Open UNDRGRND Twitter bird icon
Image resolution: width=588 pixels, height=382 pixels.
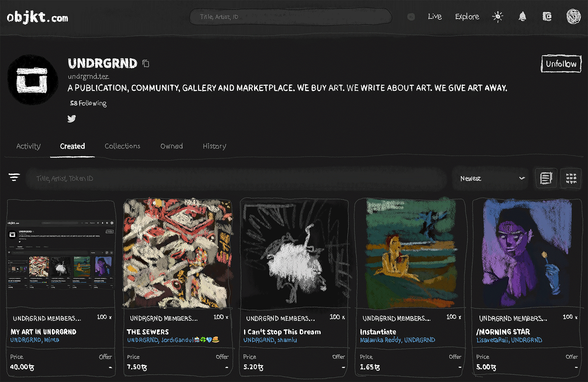click(71, 118)
